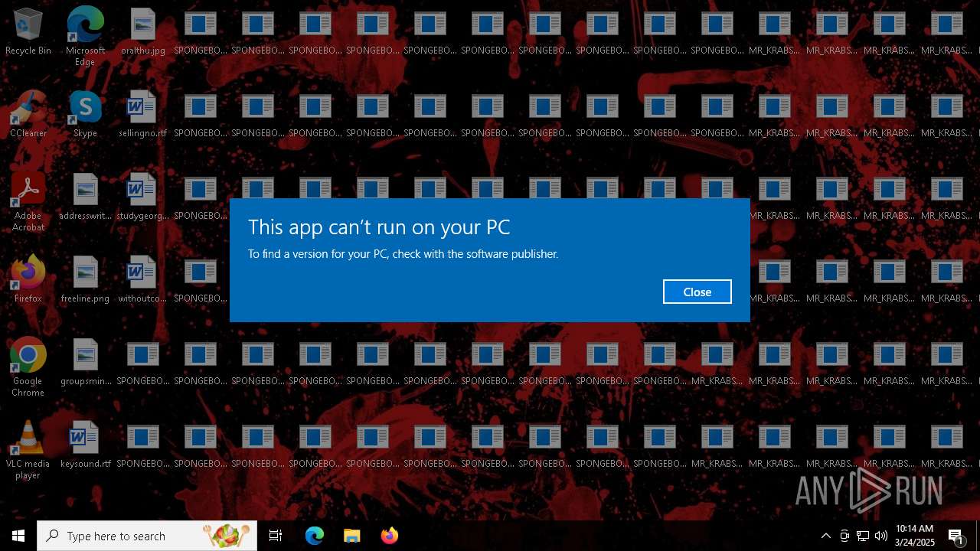Launch Microsoft Edge from the taskbar
Screen dimensions: 980x551
click(315, 536)
